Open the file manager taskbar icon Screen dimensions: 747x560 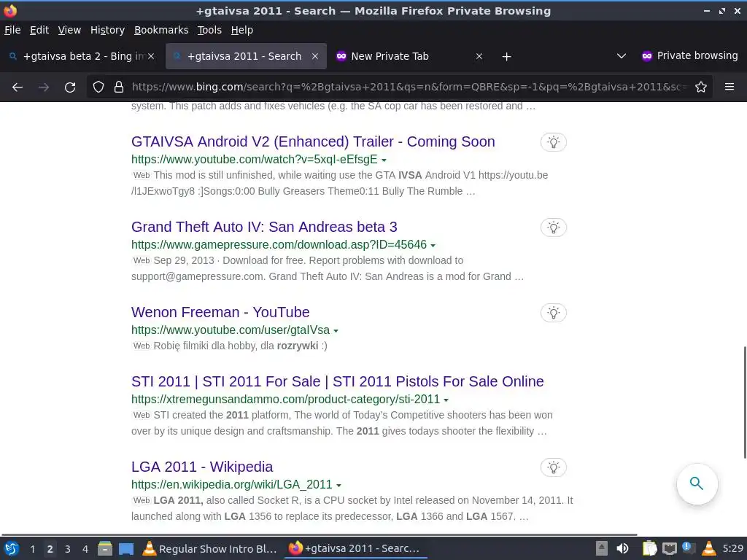tap(105, 548)
